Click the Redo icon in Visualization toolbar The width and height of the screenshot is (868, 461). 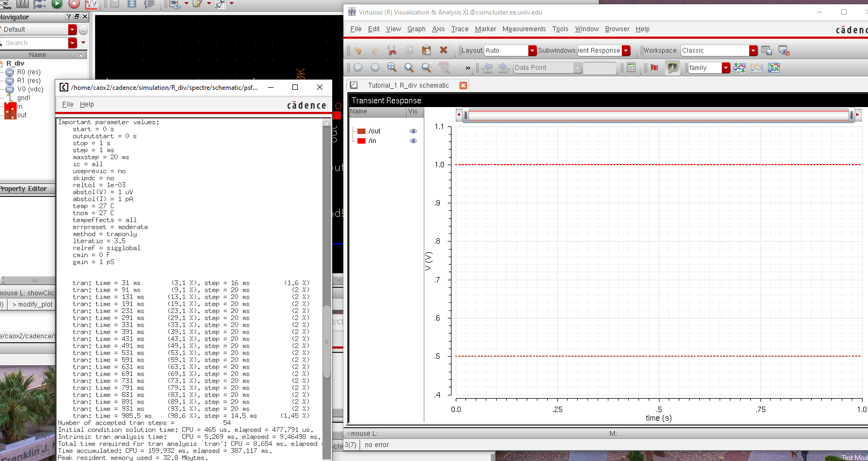(375, 51)
